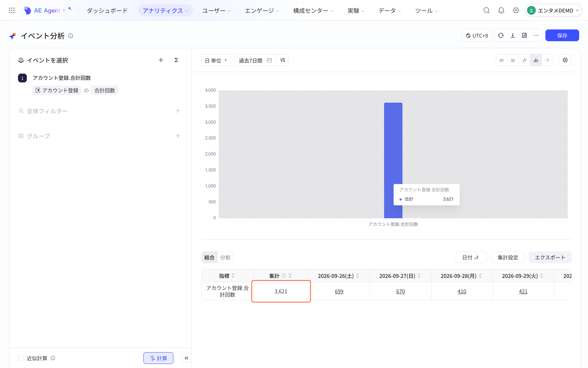The height and width of the screenshot is (368, 588).
Task: Click the 保存 button
Action: click(x=562, y=36)
